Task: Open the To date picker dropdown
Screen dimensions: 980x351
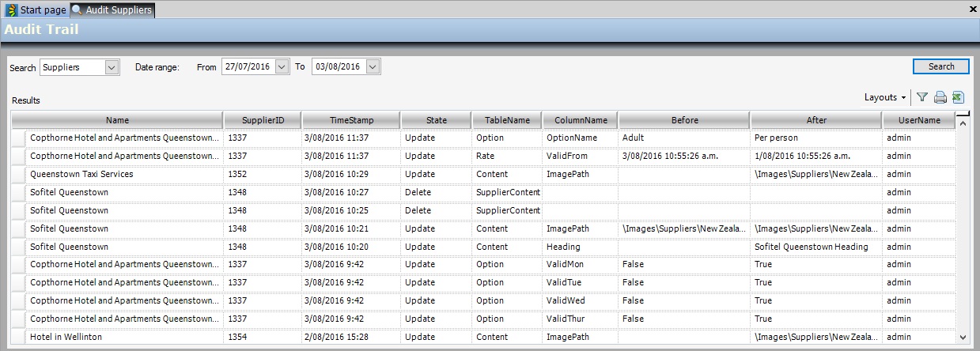Action: coord(373,67)
